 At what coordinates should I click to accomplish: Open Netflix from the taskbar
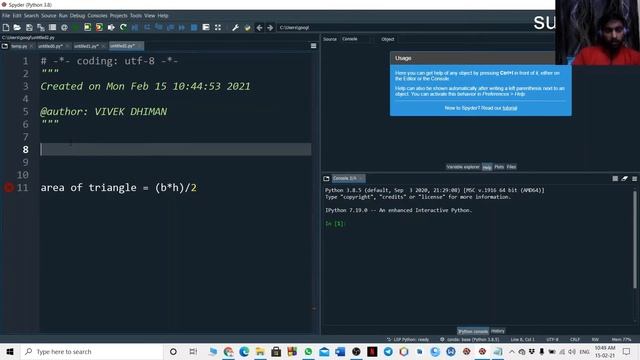coord(372,351)
